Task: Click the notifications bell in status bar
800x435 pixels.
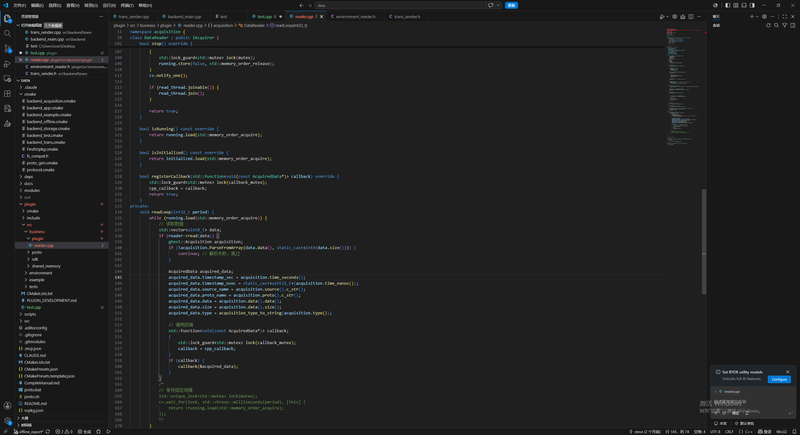Action: point(794,431)
